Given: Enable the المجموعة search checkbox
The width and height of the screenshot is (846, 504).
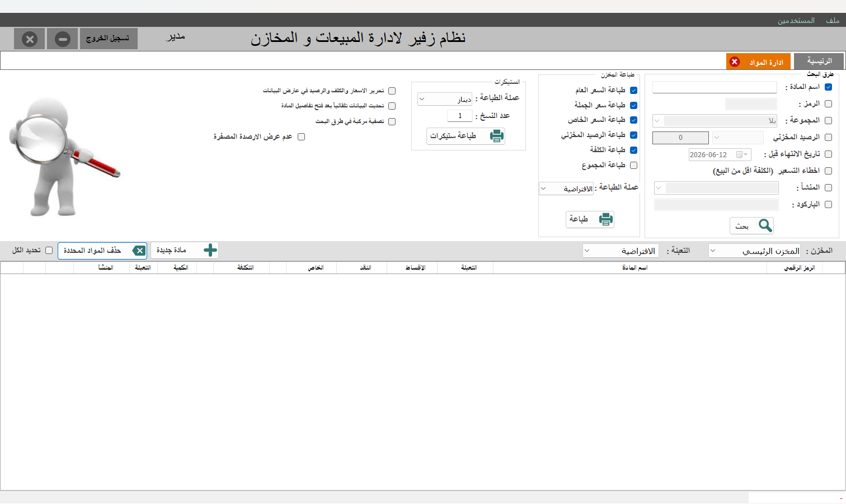Looking at the screenshot, I should coord(828,120).
